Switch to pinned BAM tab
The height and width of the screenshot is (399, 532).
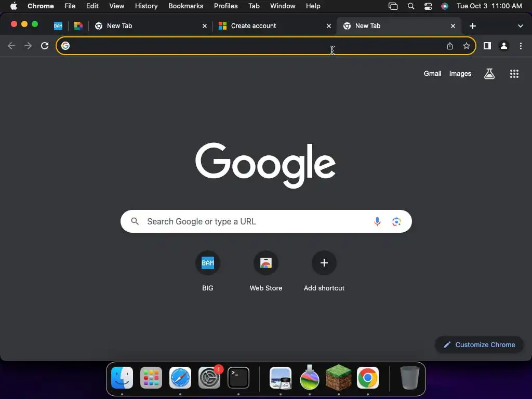[x=58, y=26]
